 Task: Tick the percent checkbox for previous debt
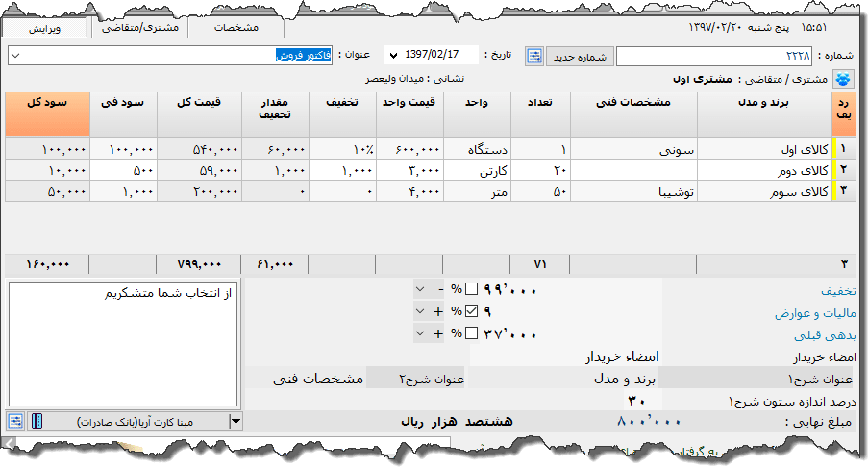coord(471,333)
